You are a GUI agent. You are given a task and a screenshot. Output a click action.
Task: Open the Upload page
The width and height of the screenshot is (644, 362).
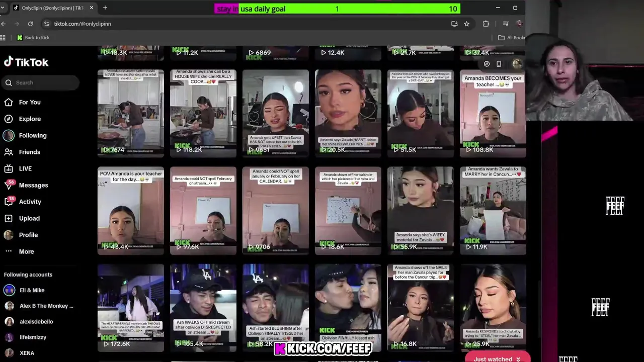tap(29, 218)
